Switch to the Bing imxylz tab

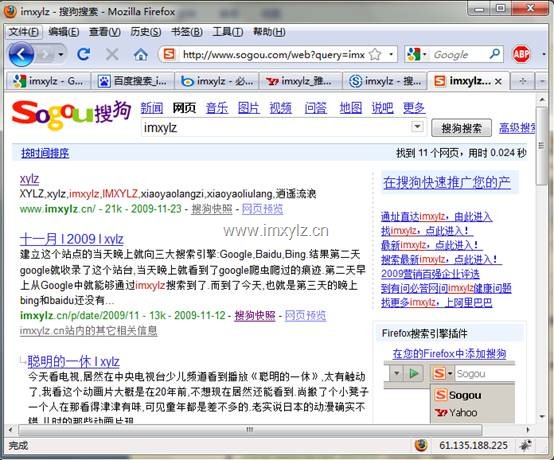pos(217,81)
